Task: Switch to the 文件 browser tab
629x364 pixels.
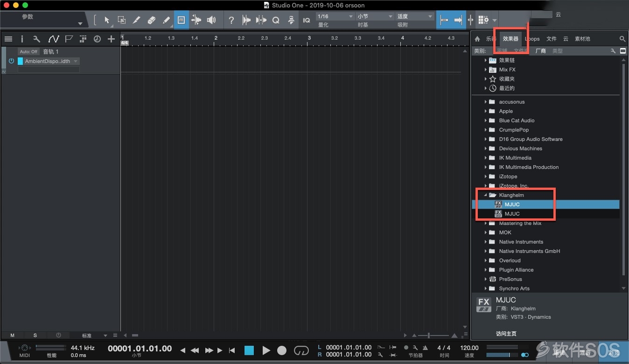Action: [x=552, y=39]
